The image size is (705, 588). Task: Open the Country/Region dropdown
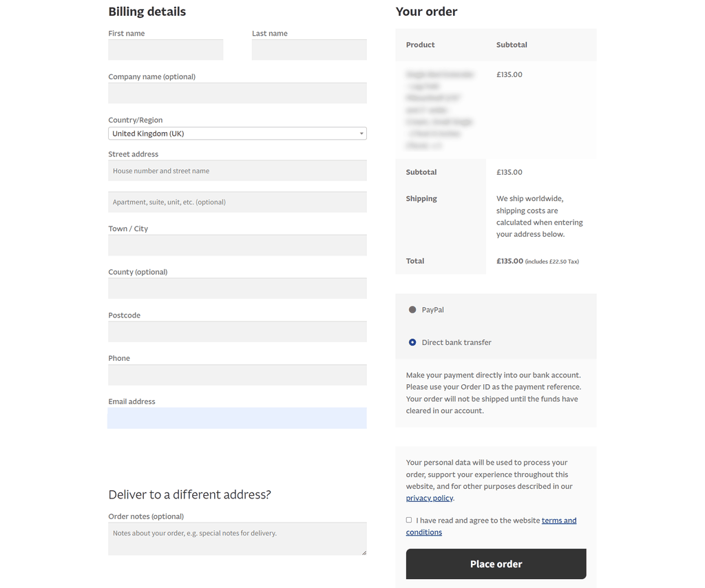coord(237,134)
